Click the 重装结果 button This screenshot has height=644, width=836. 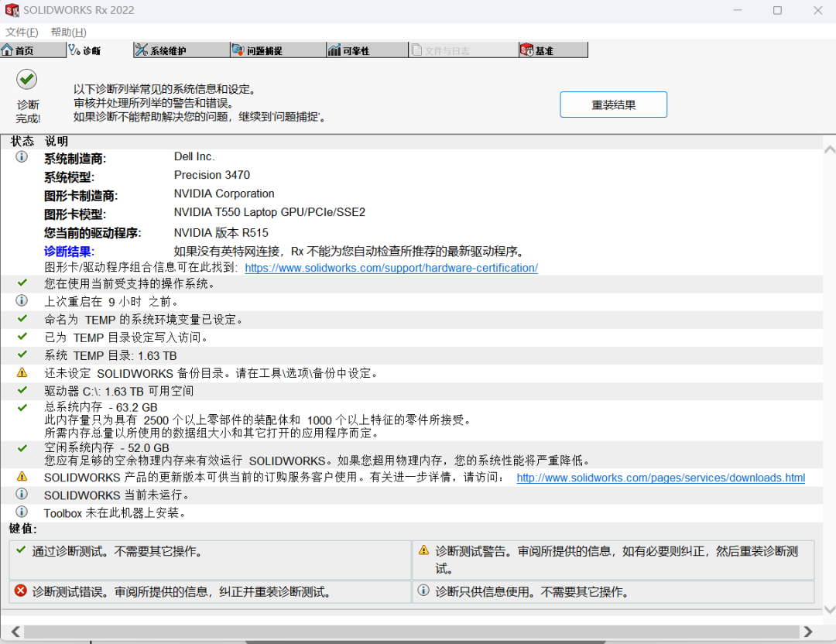click(x=613, y=104)
